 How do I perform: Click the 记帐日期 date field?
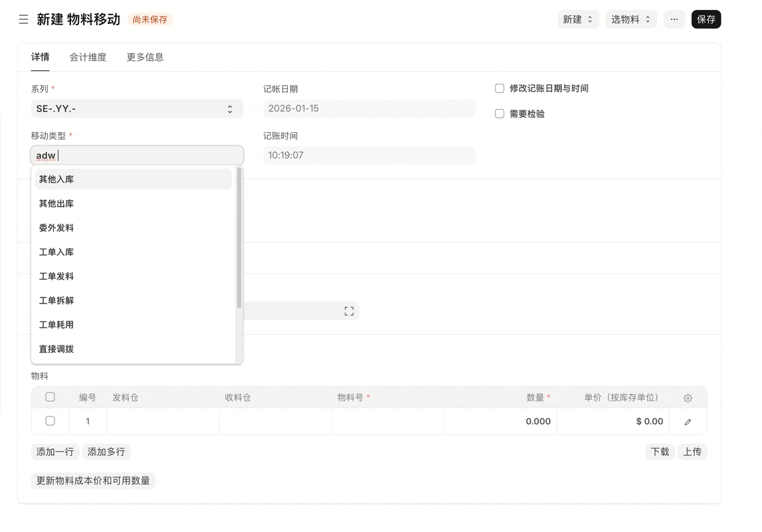point(369,108)
